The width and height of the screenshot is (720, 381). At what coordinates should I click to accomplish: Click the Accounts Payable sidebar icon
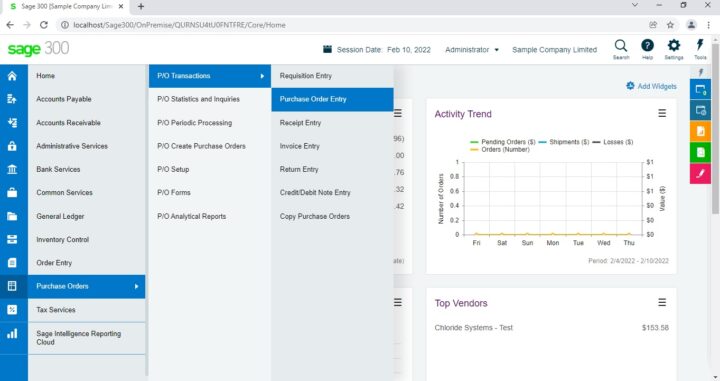(x=12, y=99)
